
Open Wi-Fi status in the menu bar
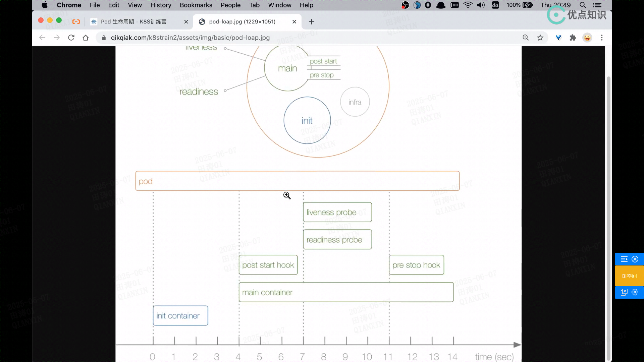pos(468,5)
